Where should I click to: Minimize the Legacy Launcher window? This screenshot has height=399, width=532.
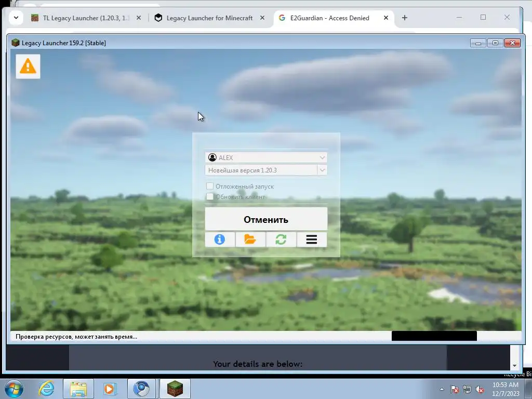point(478,43)
